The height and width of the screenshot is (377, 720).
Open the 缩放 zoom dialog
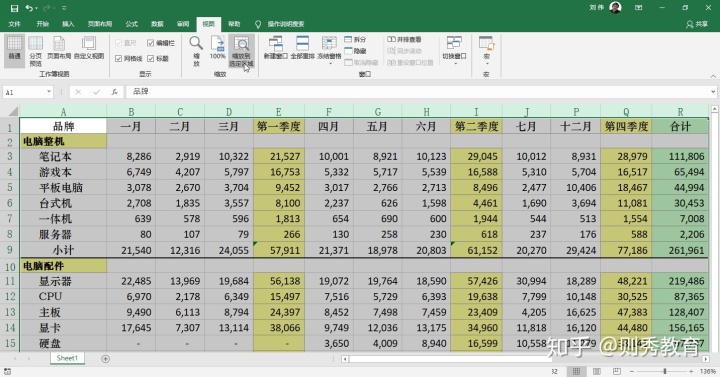click(x=196, y=51)
